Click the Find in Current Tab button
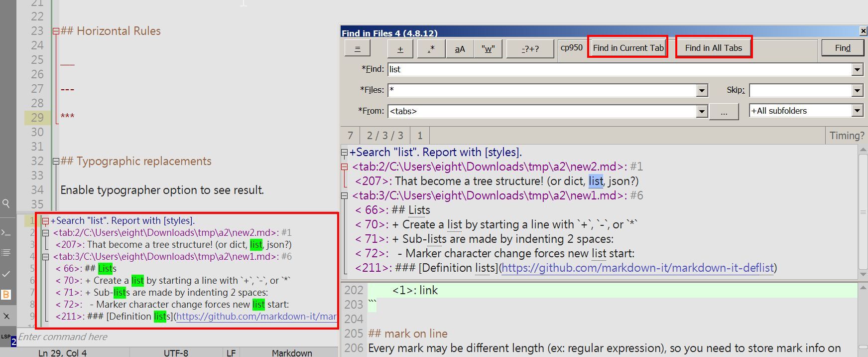The height and width of the screenshot is (357, 868). [x=628, y=48]
